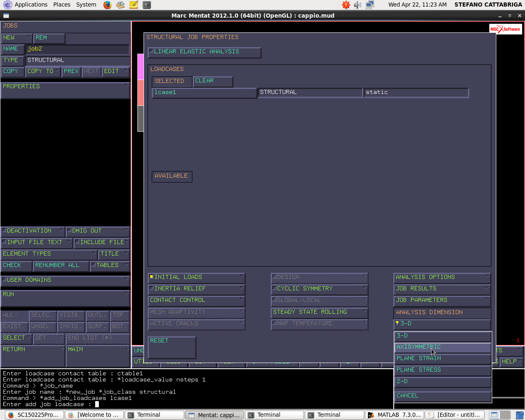The image size is (525, 420).
Task: Open the note editor panel icon
Action: (x=134, y=5)
